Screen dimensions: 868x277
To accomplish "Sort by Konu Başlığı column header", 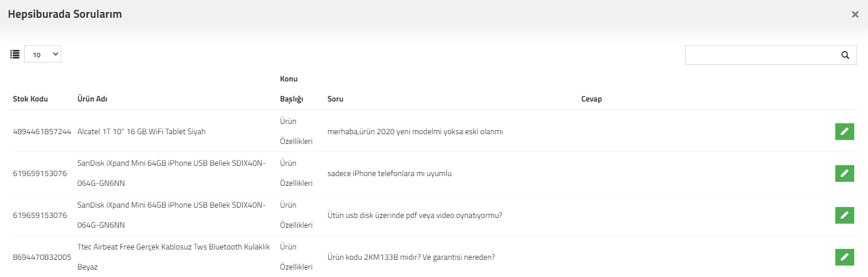I will pos(291,89).
